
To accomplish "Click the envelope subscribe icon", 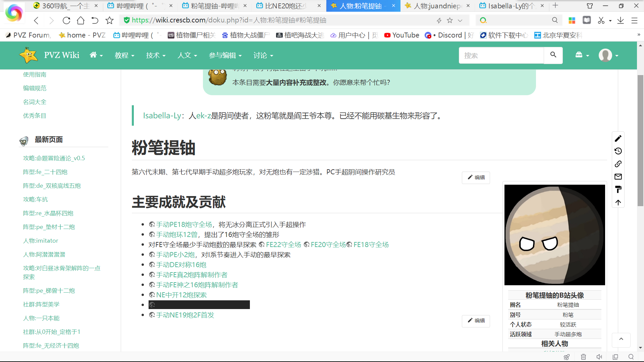I will (x=618, y=177).
